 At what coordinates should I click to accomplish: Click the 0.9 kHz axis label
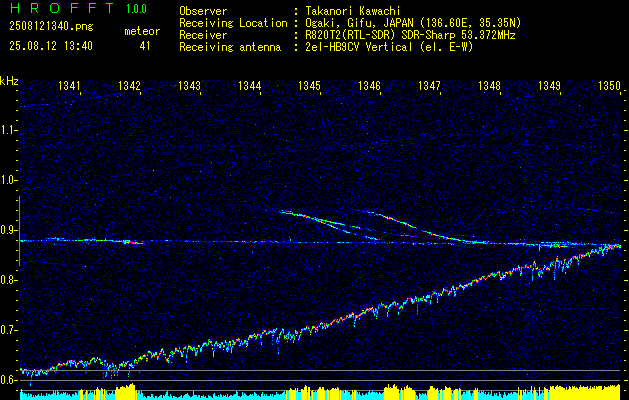pyautogui.click(x=7, y=230)
